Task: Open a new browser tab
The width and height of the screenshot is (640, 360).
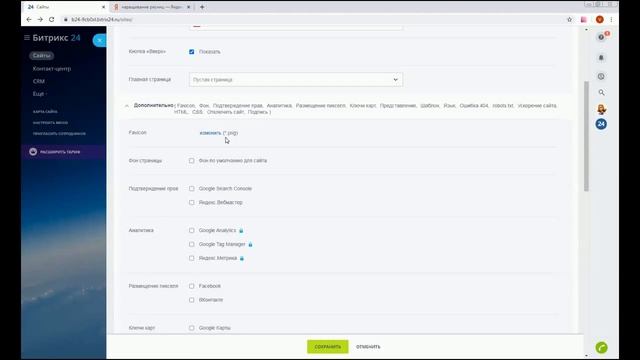Action: pyautogui.click(x=202, y=7)
